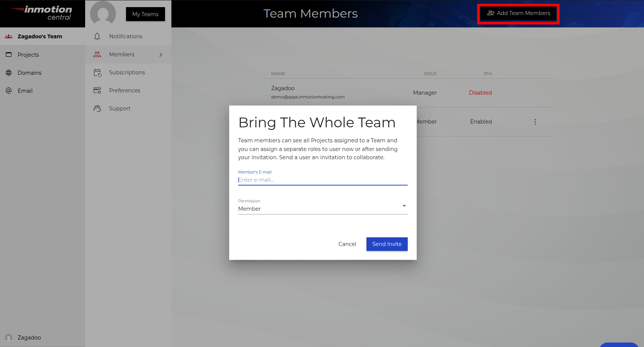This screenshot has height=347, width=644.
Task: Open Subscriptions from the account menu
Action: tap(97, 72)
